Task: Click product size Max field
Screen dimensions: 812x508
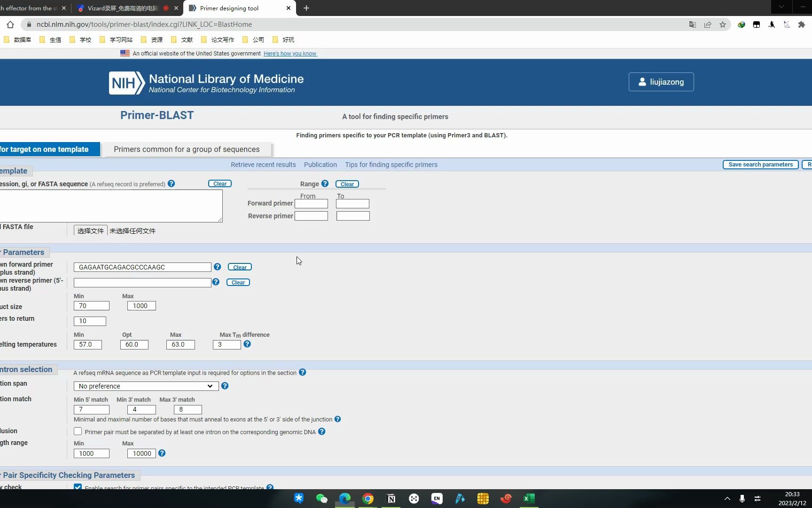Action: 141,306
